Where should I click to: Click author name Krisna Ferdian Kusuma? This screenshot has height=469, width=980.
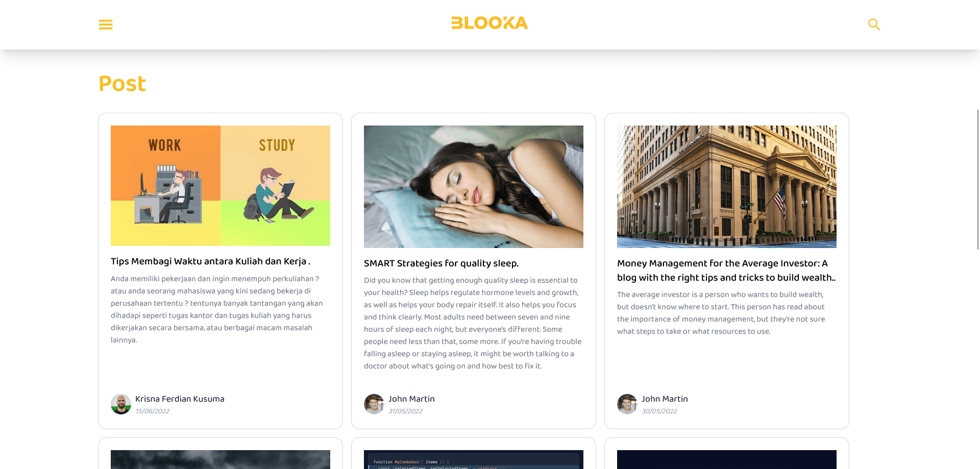tap(180, 399)
